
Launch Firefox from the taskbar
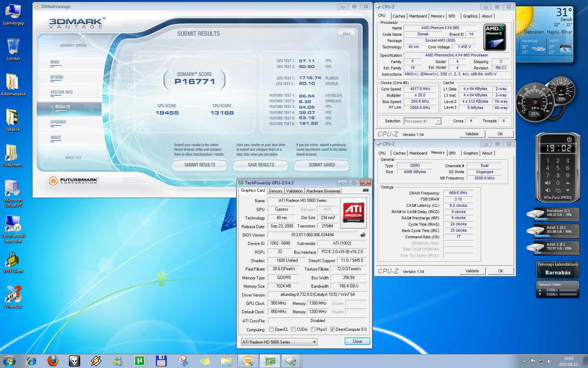(53, 361)
